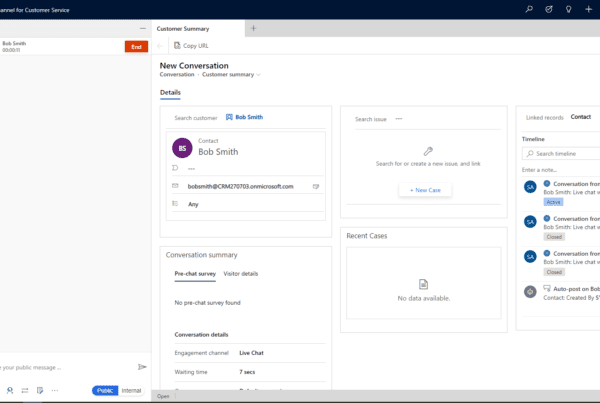
Task: Click the send message arrow icon
Action: point(142,367)
